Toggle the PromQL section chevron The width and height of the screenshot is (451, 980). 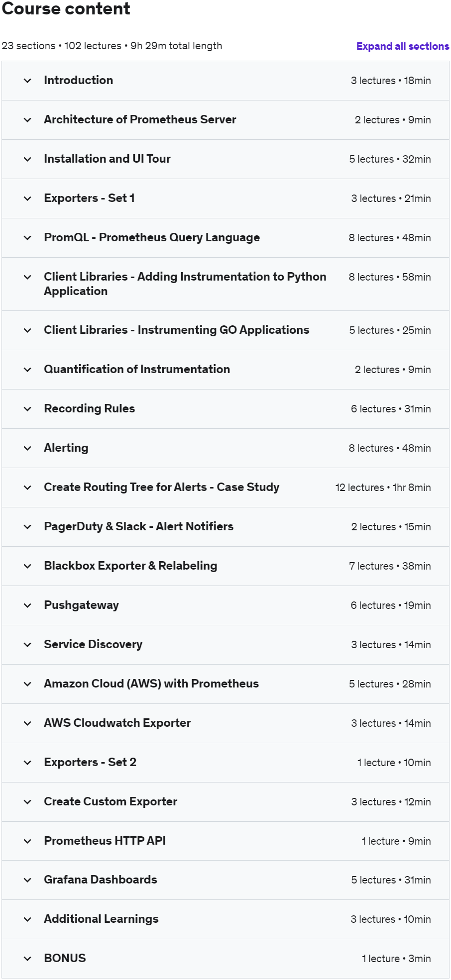pyautogui.click(x=27, y=238)
